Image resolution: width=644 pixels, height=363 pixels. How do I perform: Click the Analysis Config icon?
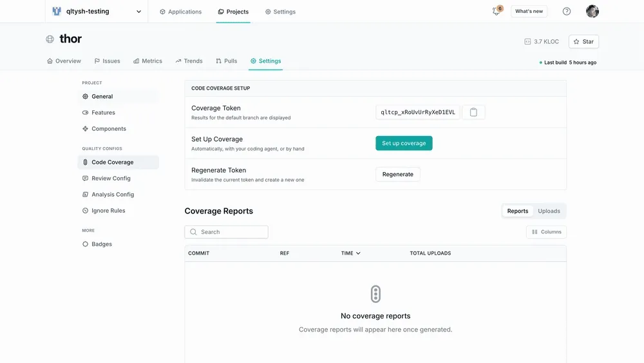[85, 195]
